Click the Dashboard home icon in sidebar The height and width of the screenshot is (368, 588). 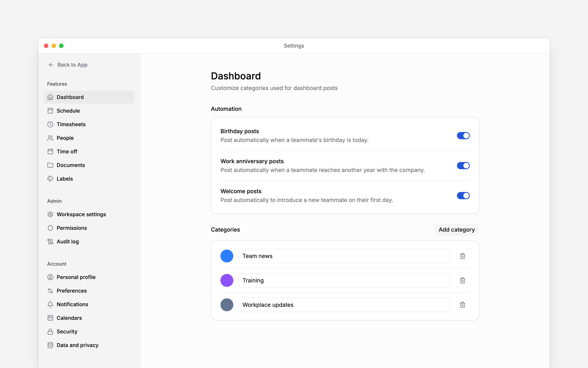point(50,97)
